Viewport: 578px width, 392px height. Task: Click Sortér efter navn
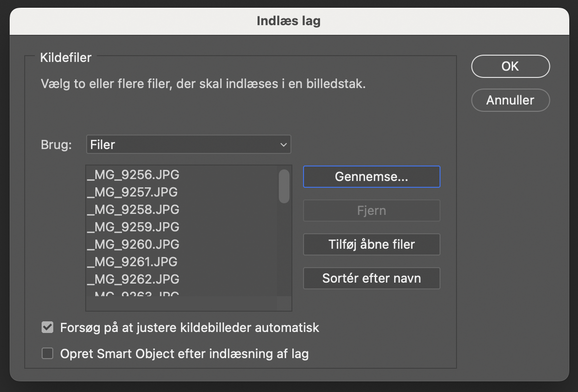(x=371, y=278)
